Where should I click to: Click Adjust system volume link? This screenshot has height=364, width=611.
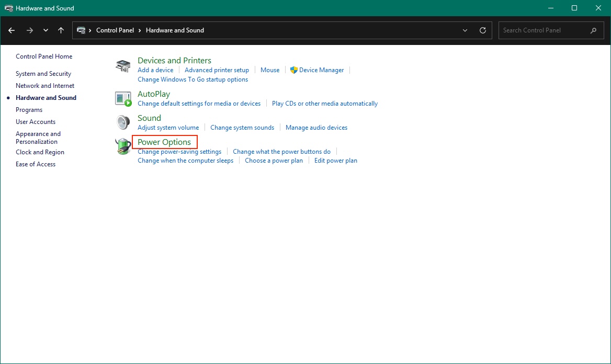(168, 128)
